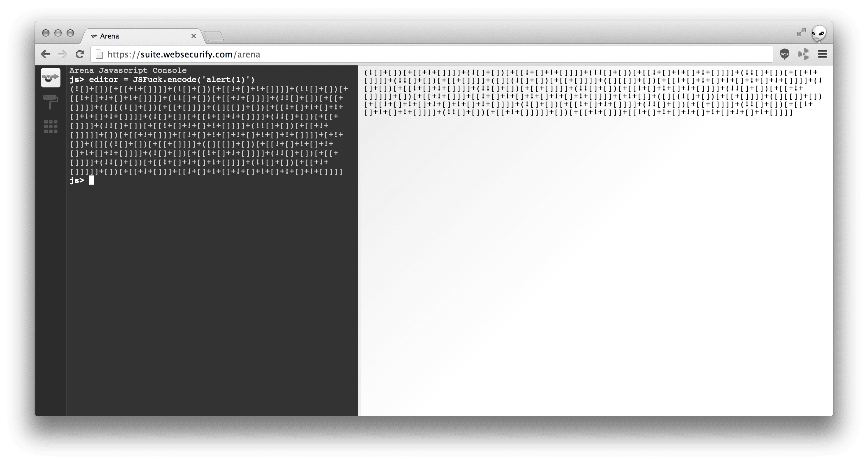Enter fullscreen with the expand arrows icon
Image resolution: width=868 pixels, height=464 pixels.
801,32
